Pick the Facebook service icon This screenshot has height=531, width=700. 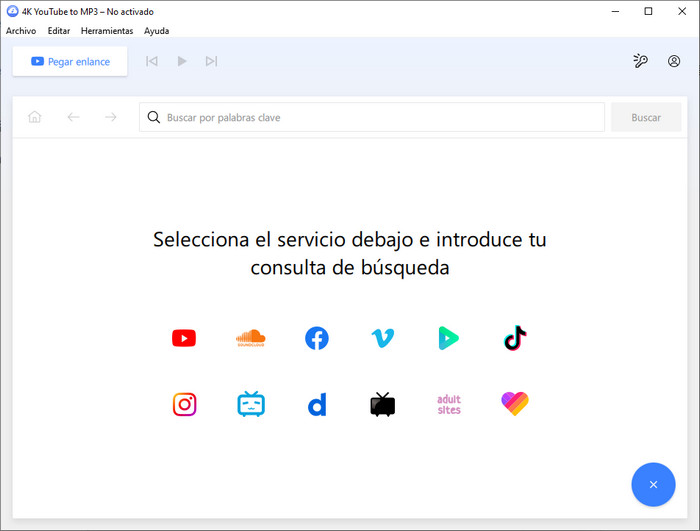(x=317, y=338)
